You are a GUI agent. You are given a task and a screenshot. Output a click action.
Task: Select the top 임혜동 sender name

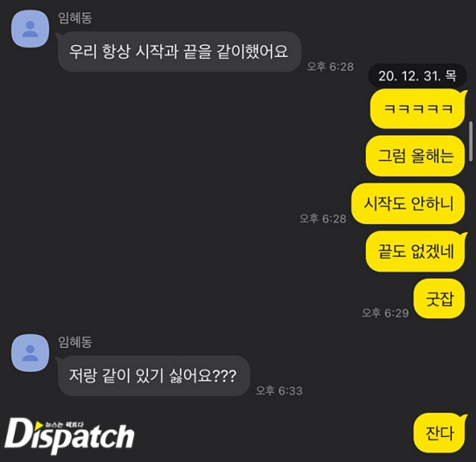pos(75,18)
